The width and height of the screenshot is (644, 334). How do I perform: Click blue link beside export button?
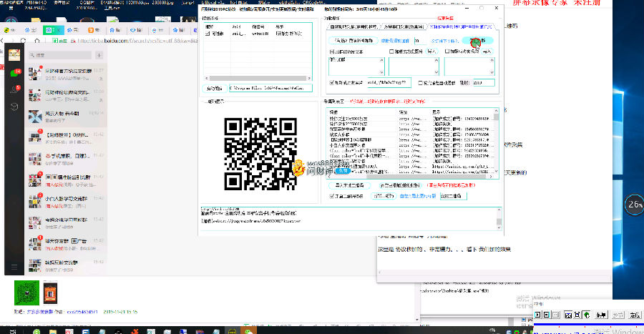pyautogui.click(x=417, y=196)
